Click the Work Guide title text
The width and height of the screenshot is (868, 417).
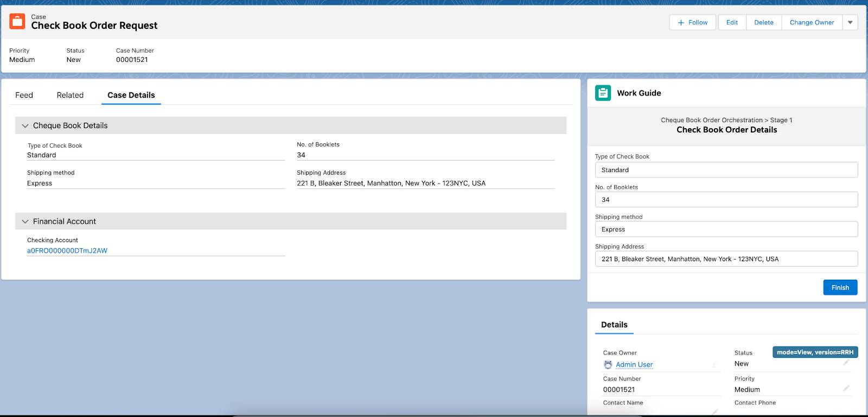(639, 93)
